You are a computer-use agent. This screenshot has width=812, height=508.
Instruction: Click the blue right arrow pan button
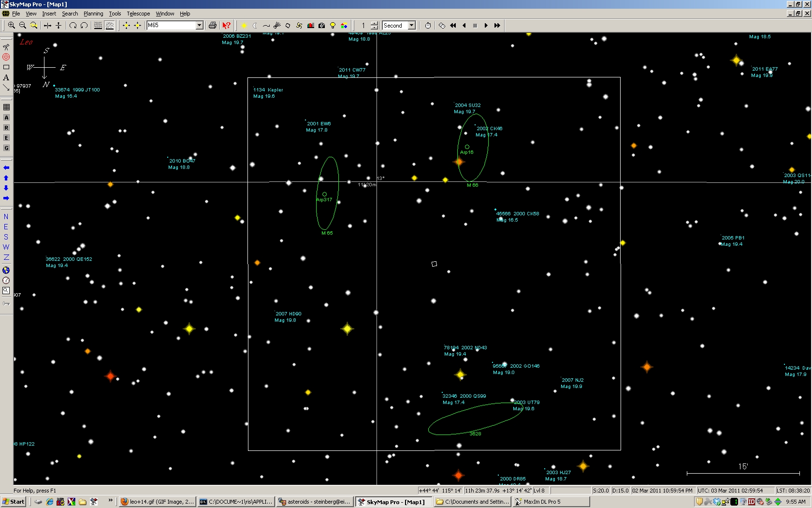pyautogui.click(x=6, y=198)
